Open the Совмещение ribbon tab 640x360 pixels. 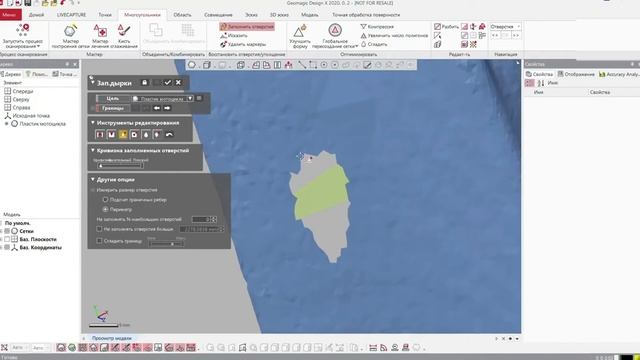(x=218, y=15)
